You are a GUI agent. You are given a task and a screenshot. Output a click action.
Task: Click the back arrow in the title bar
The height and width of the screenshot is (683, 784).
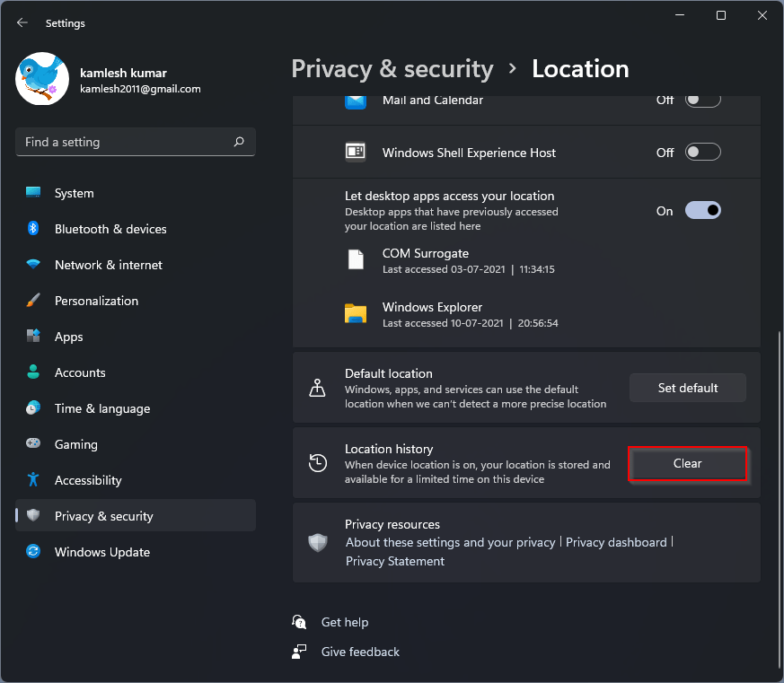pos(22,22)
